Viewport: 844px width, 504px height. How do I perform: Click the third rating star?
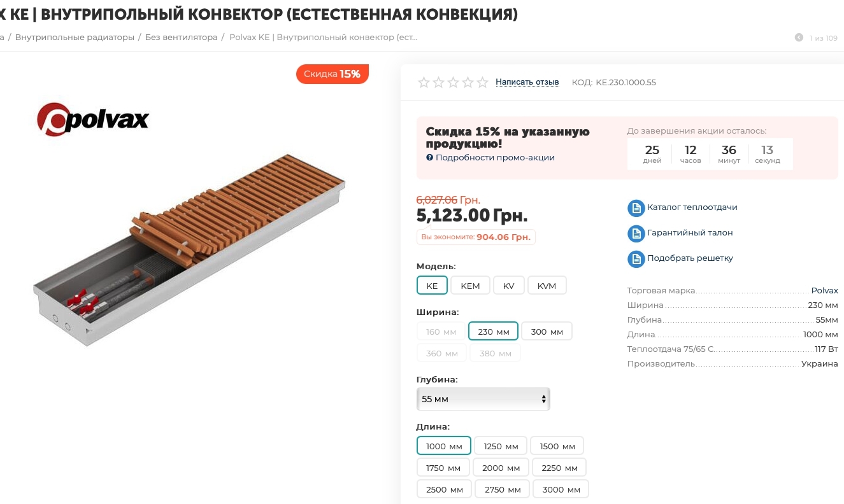click(453, 82)
